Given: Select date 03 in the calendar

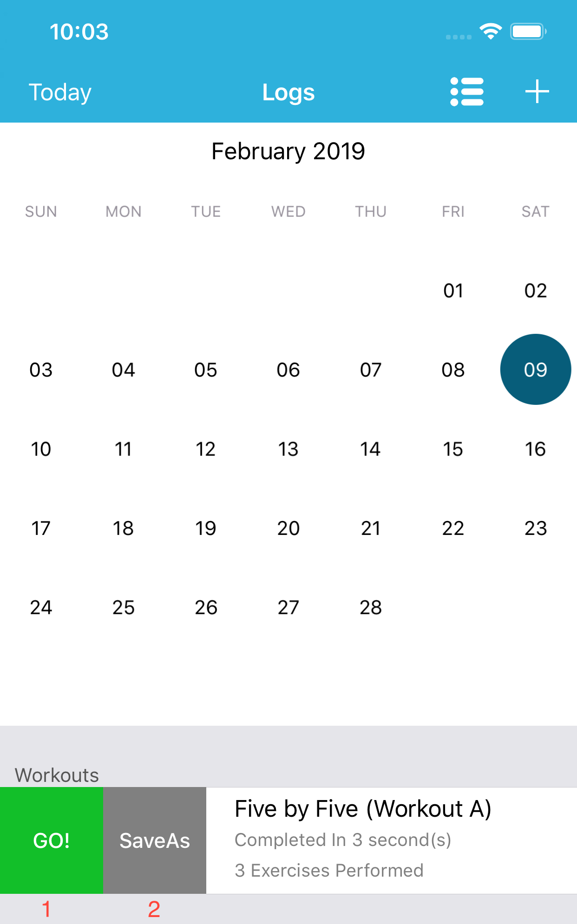Looking at the screenshot, I should pos(41,370).
